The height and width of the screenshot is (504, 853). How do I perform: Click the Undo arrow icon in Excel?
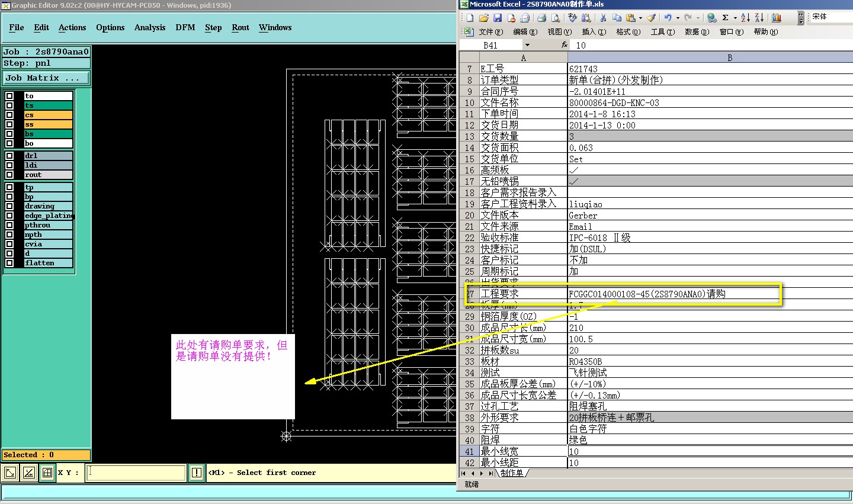coord(668,18)
